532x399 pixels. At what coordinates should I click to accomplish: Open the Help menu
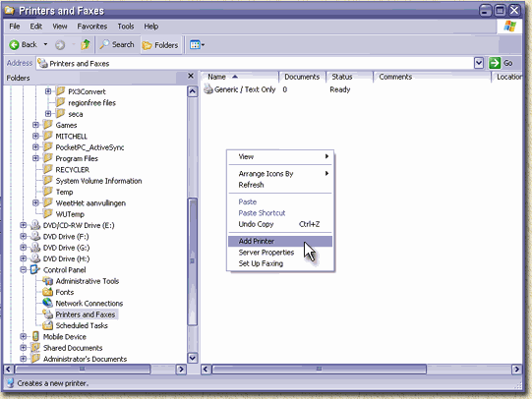tap(151, 27)
